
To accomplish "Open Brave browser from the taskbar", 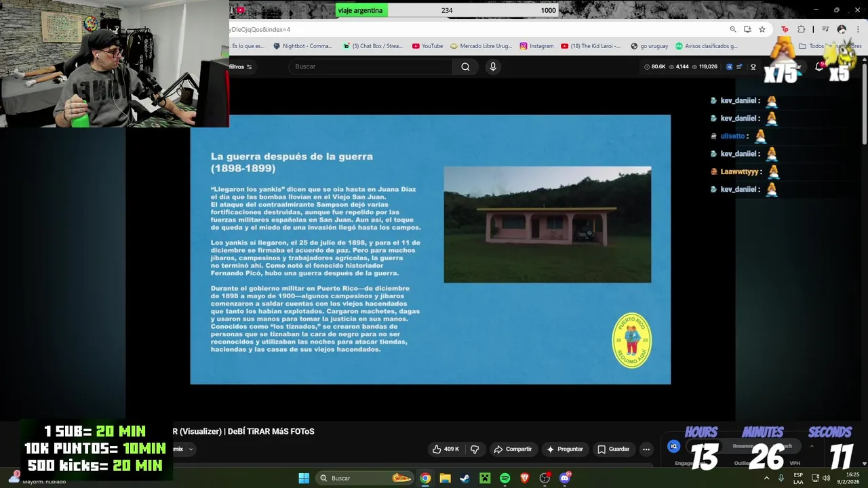I will [524, 478].
